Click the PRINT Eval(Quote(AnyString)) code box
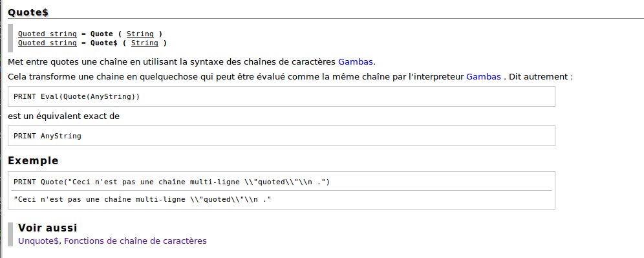Image resolution: width=644 pixels, height=258 pixels. tap(281, 96)
